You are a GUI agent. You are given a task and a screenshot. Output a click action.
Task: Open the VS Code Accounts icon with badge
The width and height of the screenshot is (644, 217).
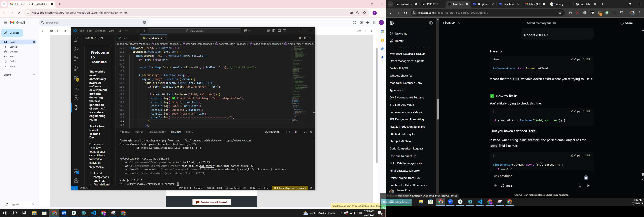coord(76,171)
